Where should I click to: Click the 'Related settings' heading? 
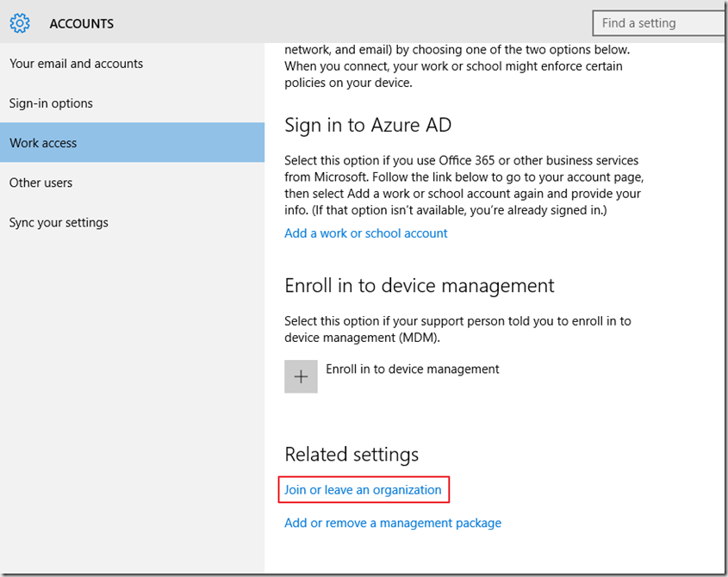click(352, 454)
